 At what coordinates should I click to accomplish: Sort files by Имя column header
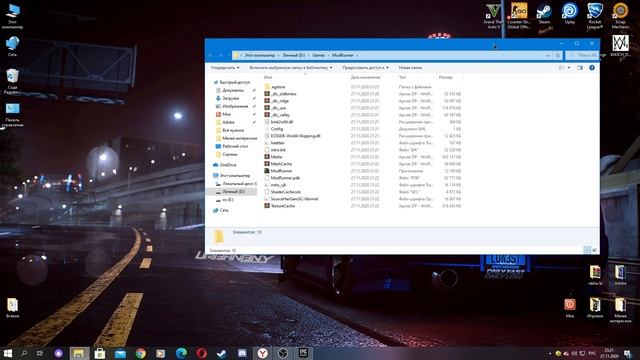(x=268, y=77)
